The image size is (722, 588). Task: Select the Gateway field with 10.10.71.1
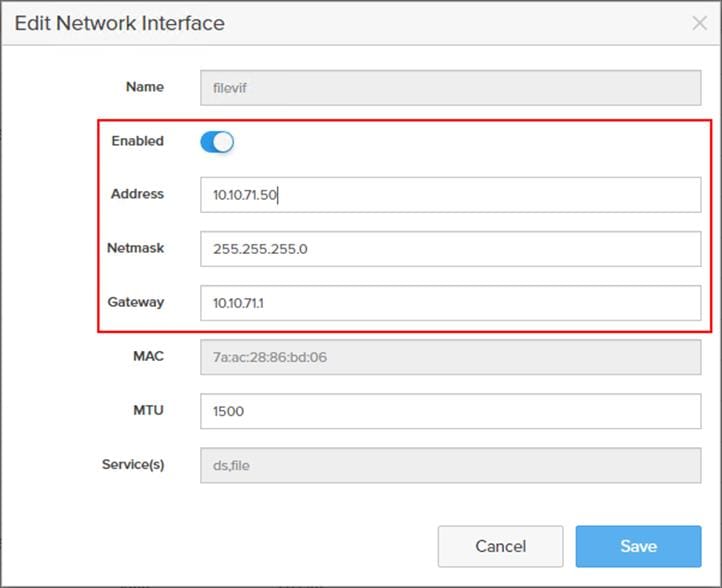click(x=450, y=303)
